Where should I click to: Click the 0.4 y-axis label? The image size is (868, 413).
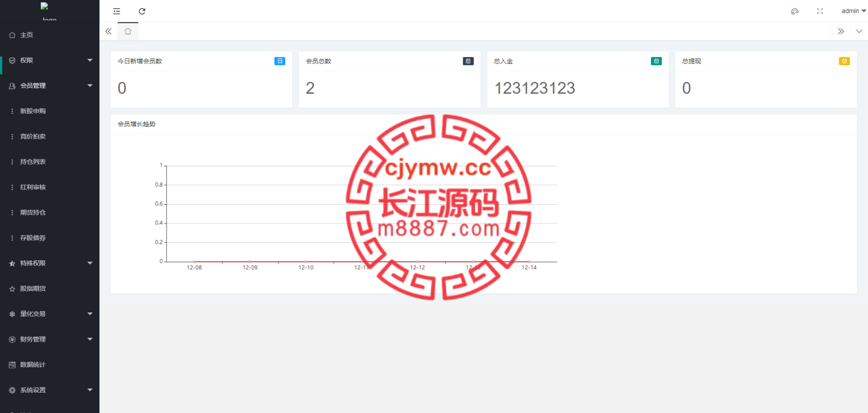(159, 223)
